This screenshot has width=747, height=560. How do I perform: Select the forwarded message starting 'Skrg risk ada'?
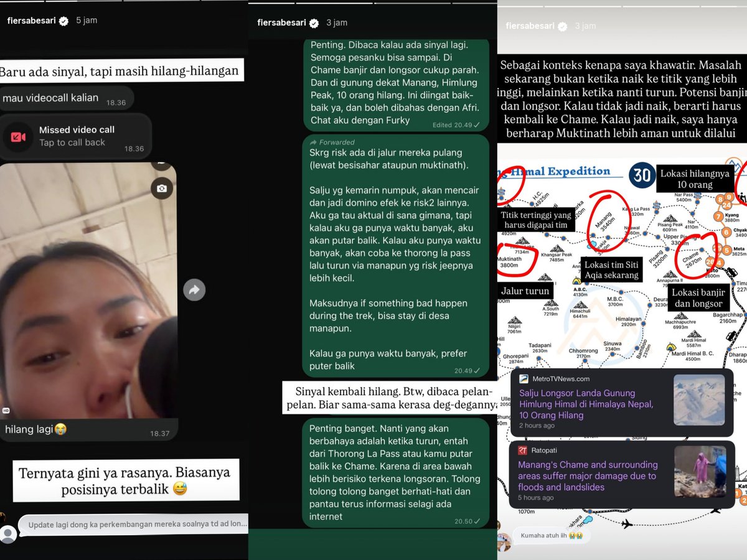pyautogui.click(x=396, y=256)
